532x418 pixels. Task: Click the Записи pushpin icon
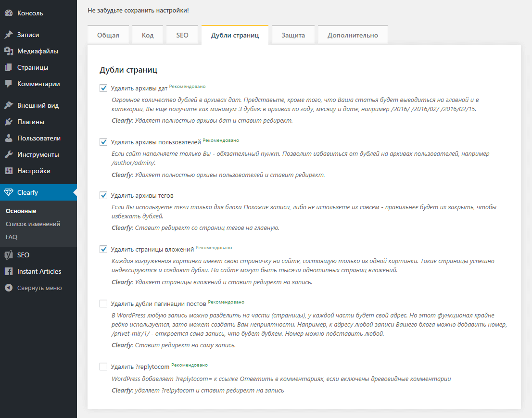pos(9,35)
